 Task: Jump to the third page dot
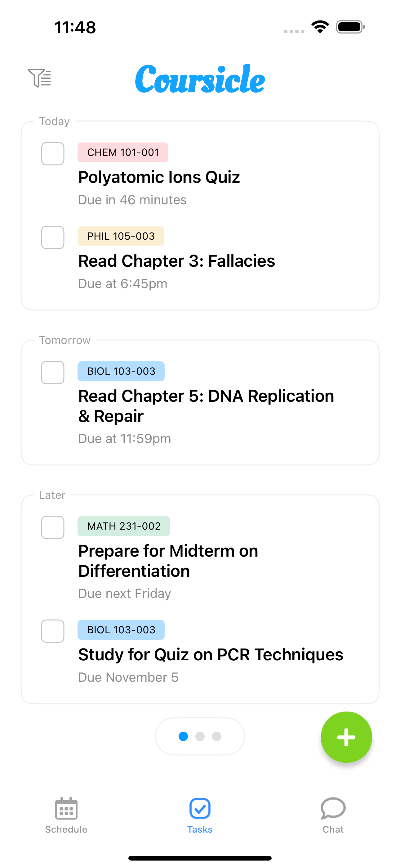coord(217,736)
